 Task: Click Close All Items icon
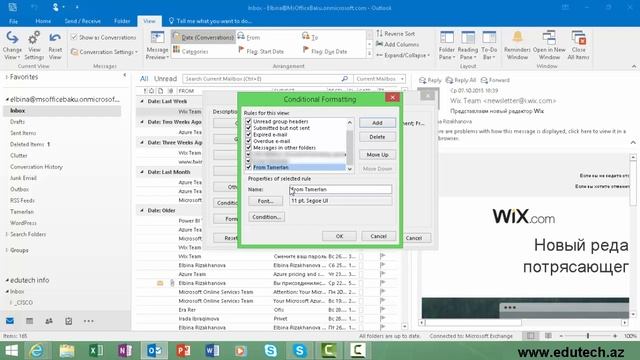(578, 37)
